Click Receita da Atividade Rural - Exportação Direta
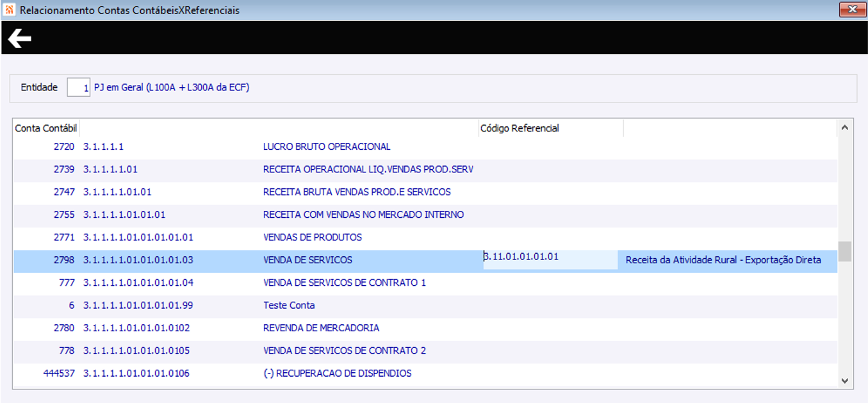The height and width of the screenshot is (403, 868). click(723, 260)
